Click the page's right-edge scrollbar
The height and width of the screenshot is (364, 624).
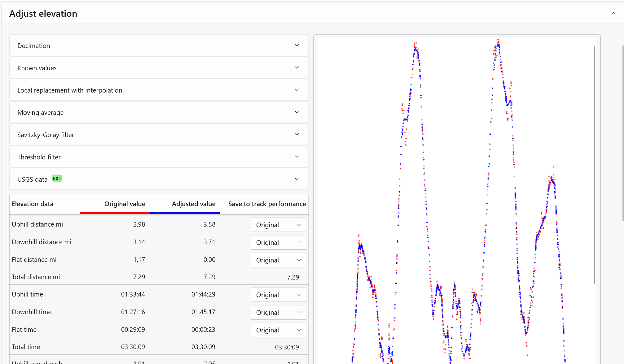623,133
